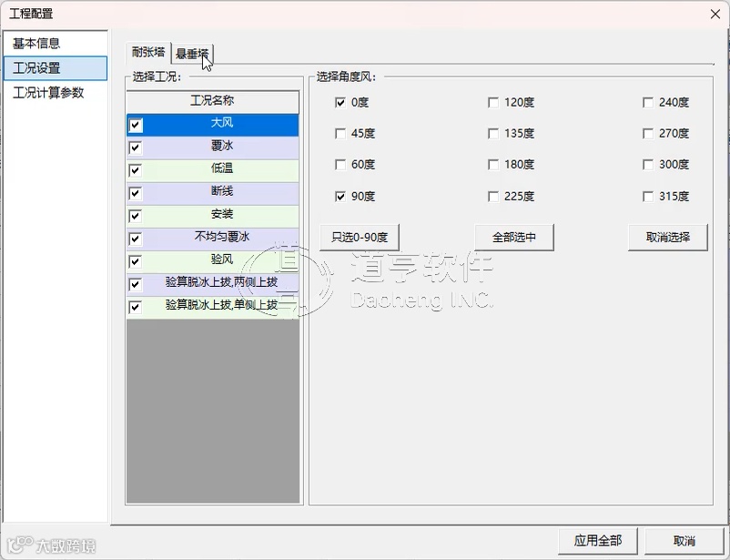
Task: Select the 耐张塔 tab
Action: point(148,52)
